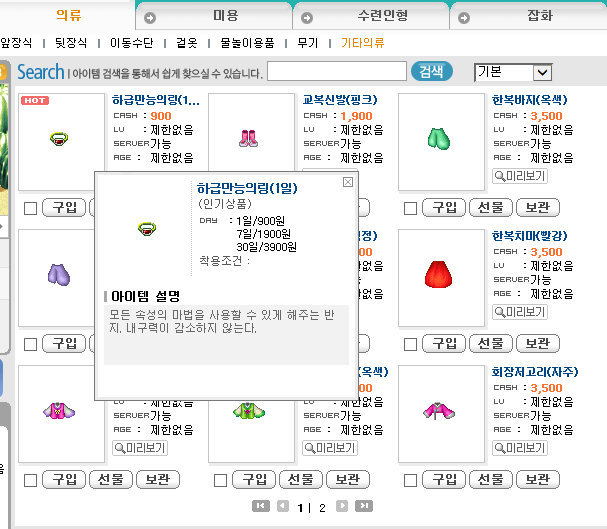Preview the pink jacket with 미리보기
This screenshot has height=529, width=607.
coord(140,448)
